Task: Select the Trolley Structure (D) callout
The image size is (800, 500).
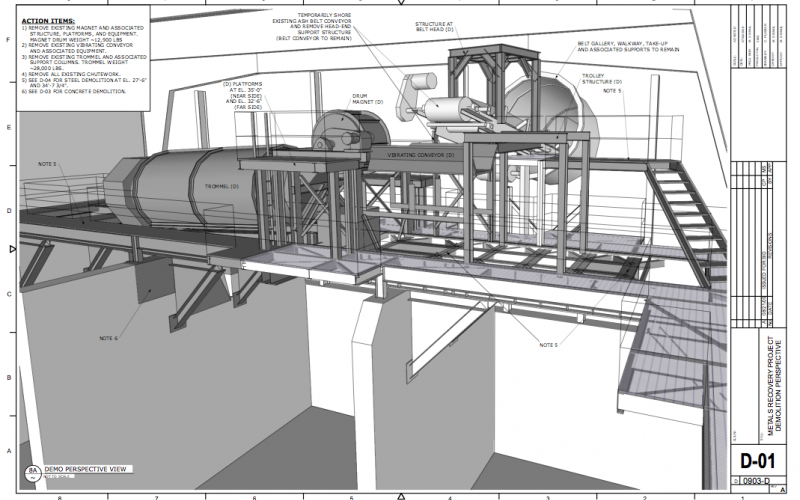Action: 602,78
